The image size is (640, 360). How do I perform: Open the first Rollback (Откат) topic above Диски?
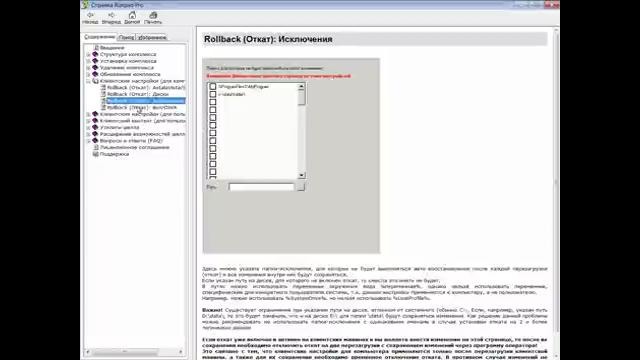[x=146, y=88]
